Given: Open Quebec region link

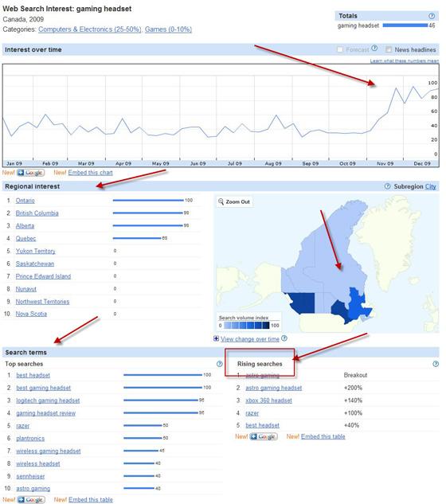Looking at the screenshot, I should point(25,239).
